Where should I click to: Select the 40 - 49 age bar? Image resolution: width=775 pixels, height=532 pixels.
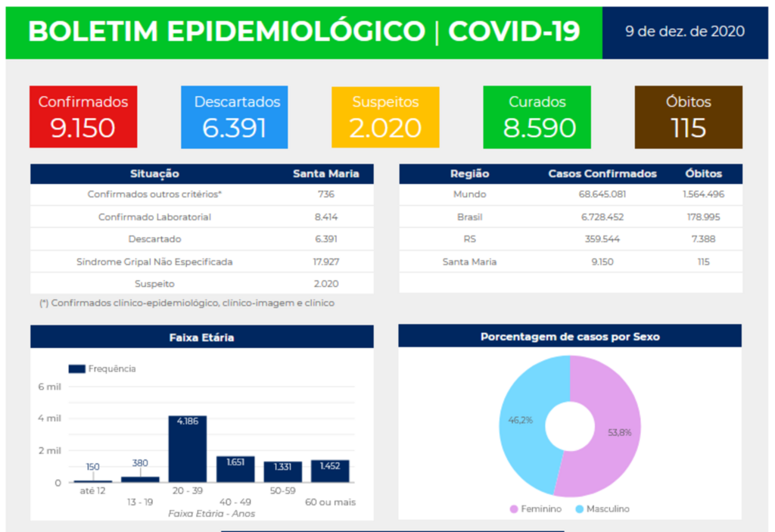pos(235,469)
